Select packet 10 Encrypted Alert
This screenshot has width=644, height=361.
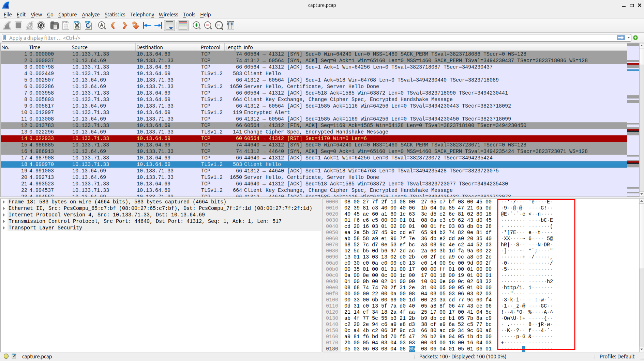[314, 112]
